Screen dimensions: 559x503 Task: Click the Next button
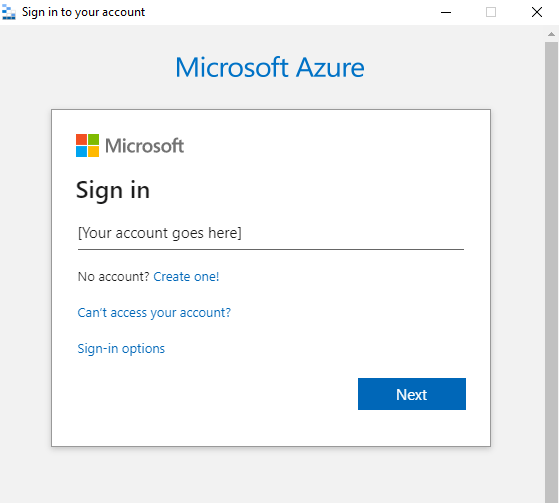click(411, 394)
